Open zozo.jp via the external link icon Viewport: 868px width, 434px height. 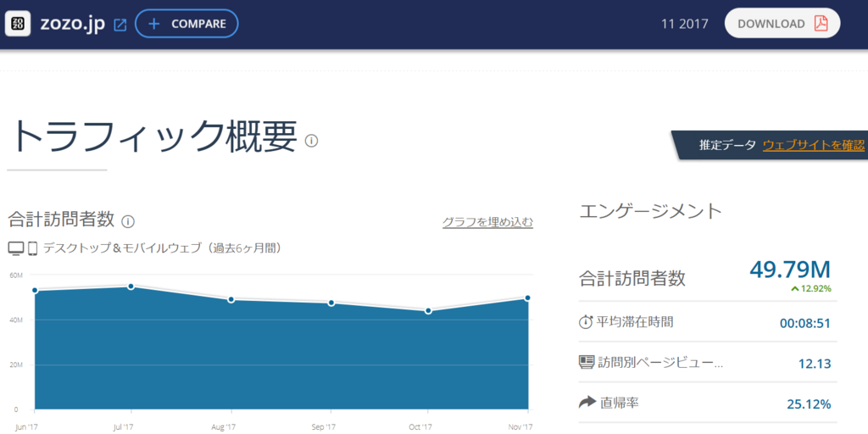pos(120,25)
